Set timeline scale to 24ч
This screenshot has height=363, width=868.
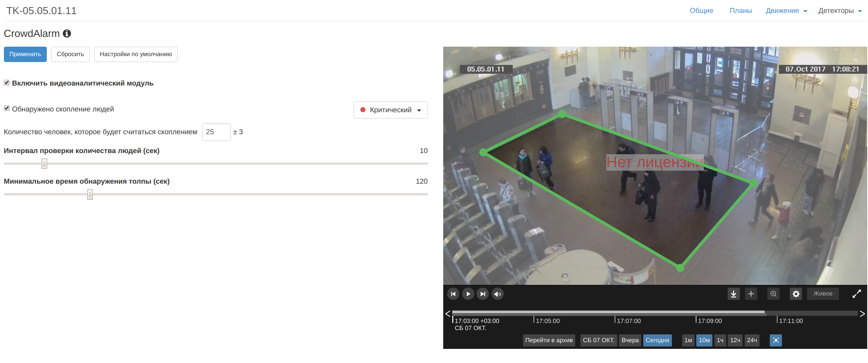click(x=752, y=340)
